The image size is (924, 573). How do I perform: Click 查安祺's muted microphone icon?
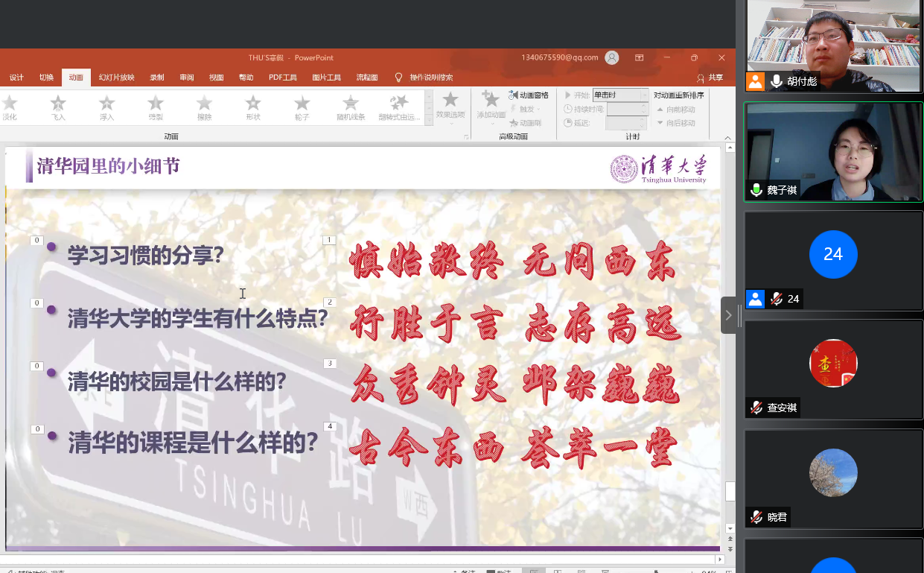click(756, 408)
